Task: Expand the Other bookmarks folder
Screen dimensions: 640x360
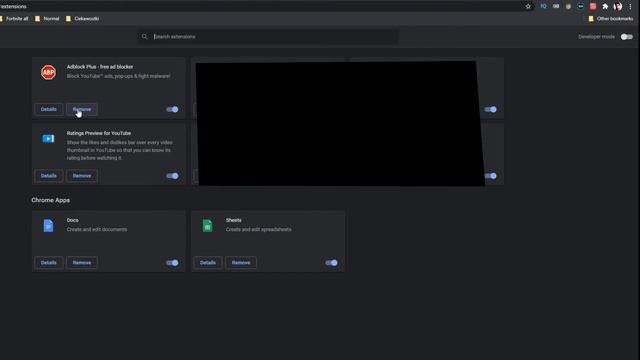Action: 611,18
